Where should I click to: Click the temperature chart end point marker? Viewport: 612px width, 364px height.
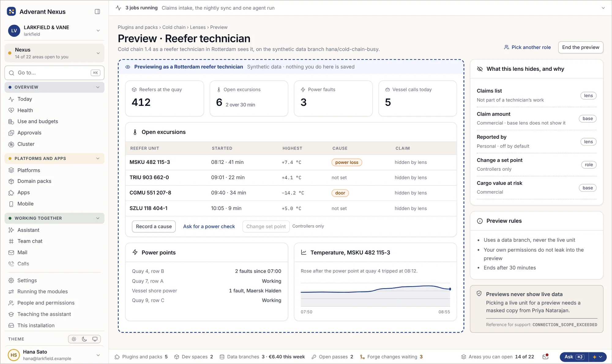coord(450,289)
